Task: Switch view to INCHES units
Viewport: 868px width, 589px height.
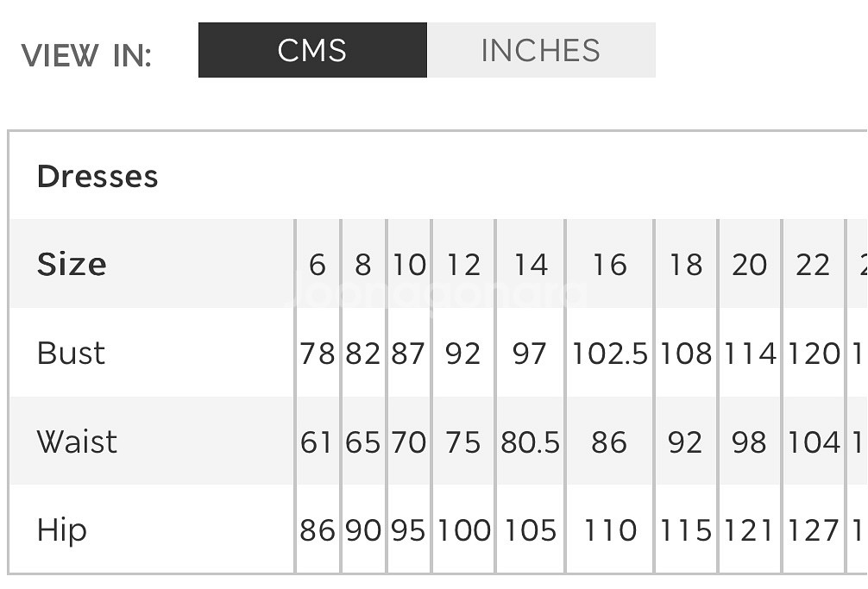Action: (x=541, y=50)
